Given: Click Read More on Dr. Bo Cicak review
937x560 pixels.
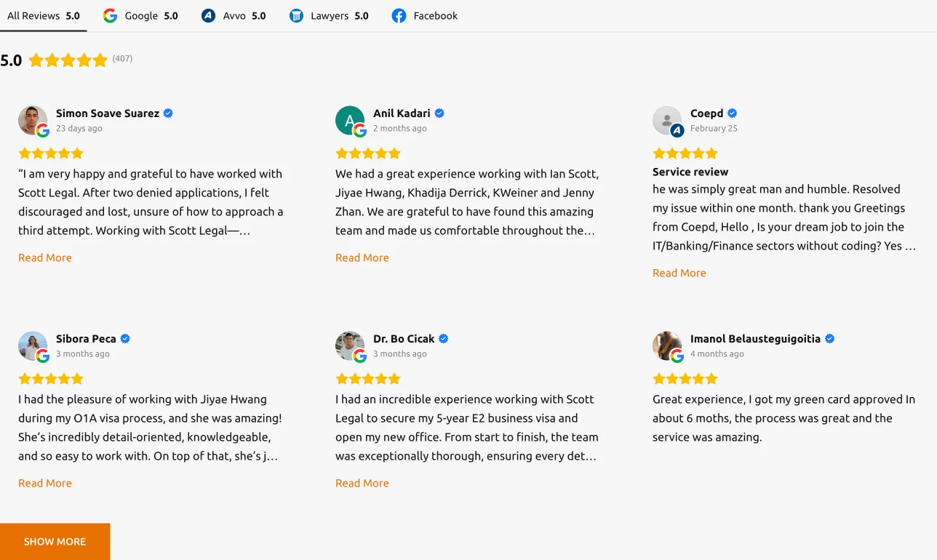Looking at the screenshot, I should [x=362, y=483].
